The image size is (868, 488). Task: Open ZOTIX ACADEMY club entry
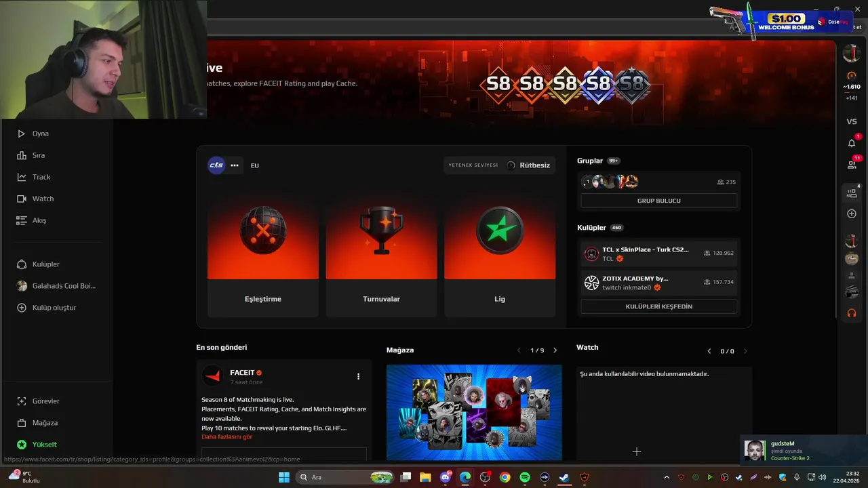click(659, 283)
